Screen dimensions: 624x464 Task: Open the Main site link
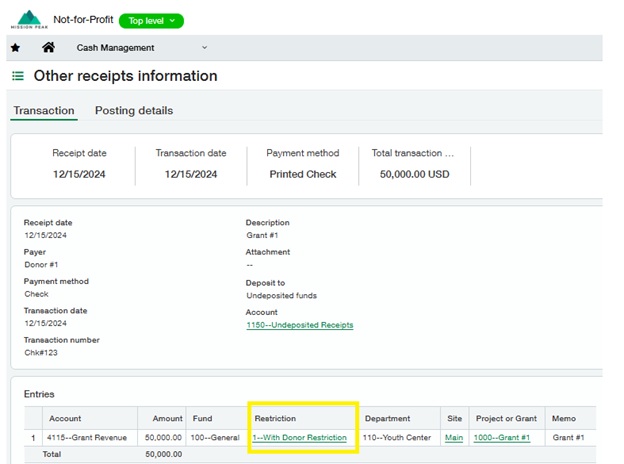(454, 437)
